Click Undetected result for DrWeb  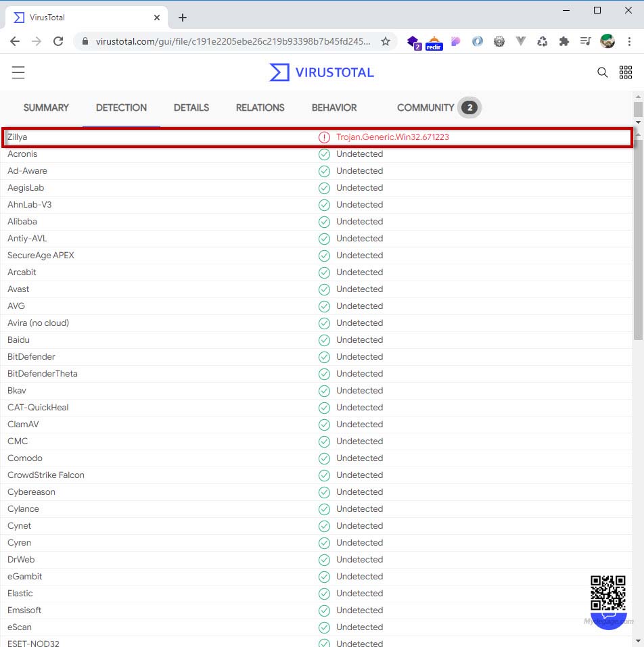tap(360, 560)
